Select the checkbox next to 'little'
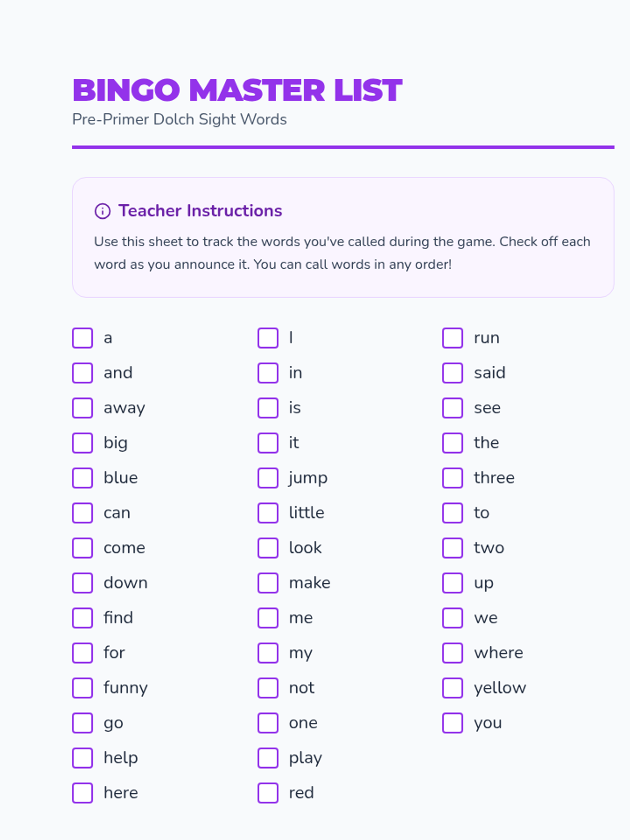630x840 pixels. 268,513
